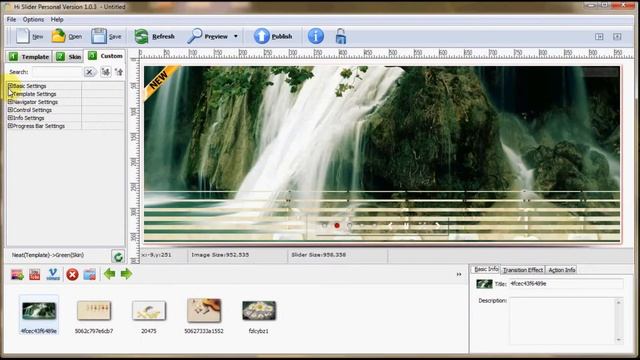Click the Description text area
Image resolution: width=640 pixels, height=360 pixels.
click(x=562, y=320)
